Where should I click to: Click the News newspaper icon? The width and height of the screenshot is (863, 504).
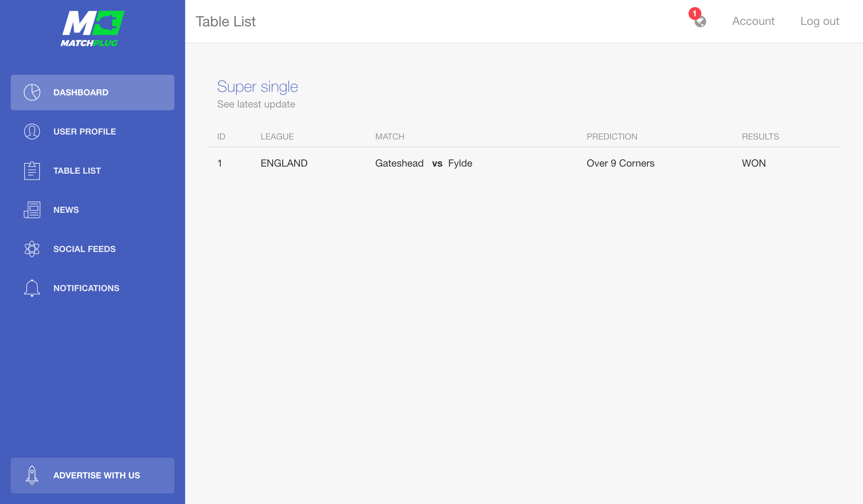pos(32,210)
